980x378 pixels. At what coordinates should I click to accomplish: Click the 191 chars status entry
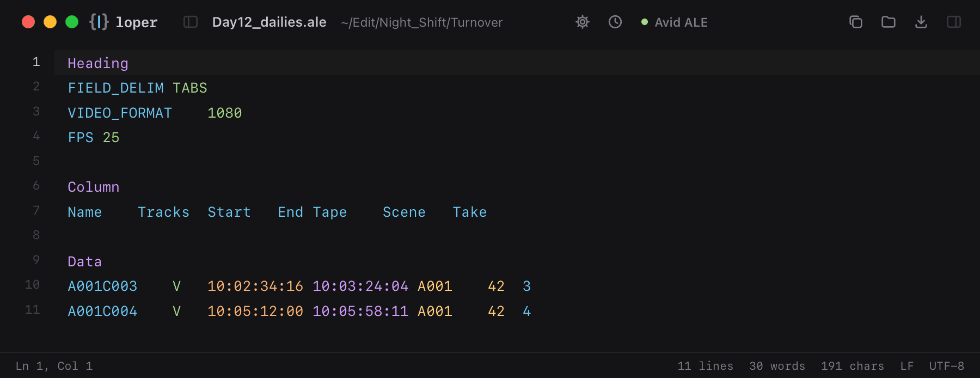[853, 366]
